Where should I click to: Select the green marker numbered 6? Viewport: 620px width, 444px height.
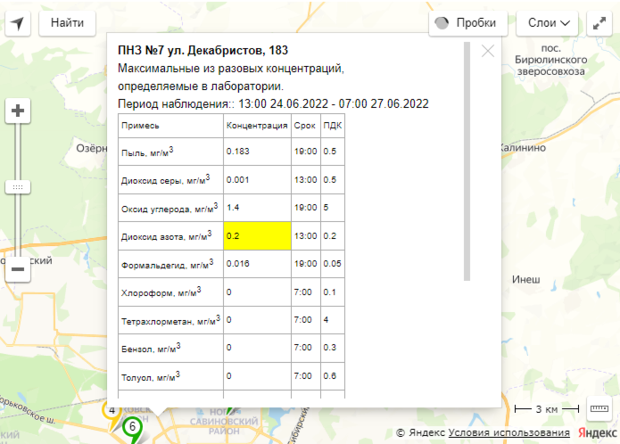[x=132, y=428]
